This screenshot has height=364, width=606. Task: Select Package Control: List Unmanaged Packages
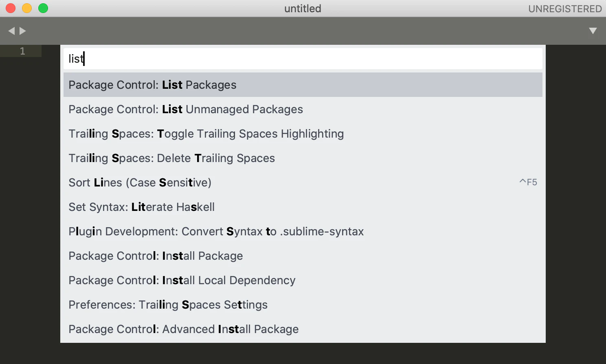[303, 109]
